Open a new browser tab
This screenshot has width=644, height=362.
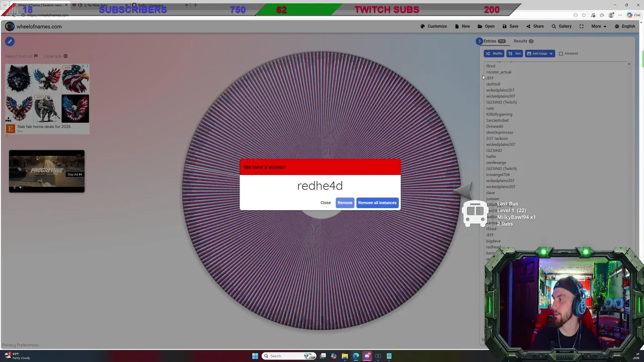click(196, 5)
